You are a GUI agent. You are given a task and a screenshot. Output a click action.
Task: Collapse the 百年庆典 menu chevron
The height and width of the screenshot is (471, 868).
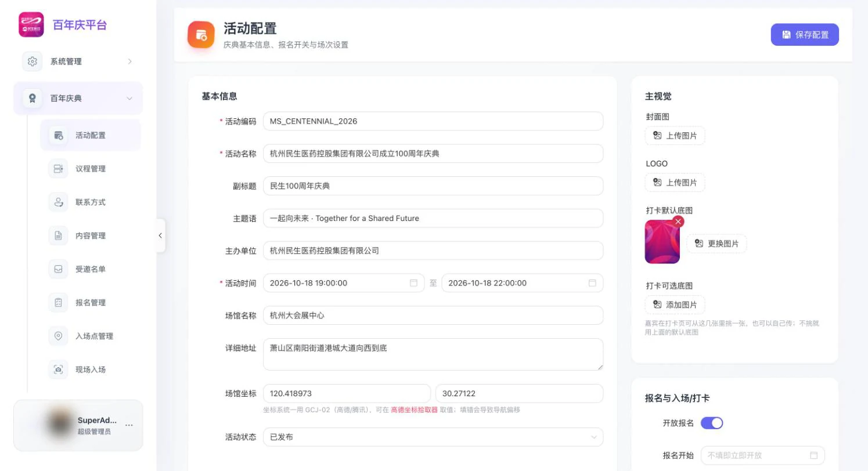point(129,99)
